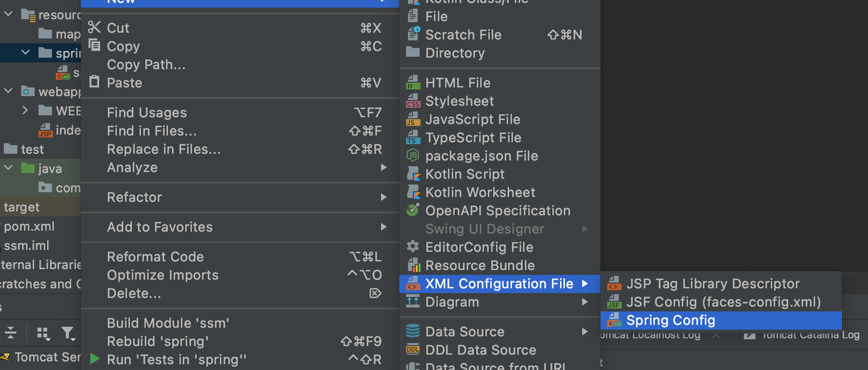
Task: Click the Scratch File icon
Action: [413, 34]
